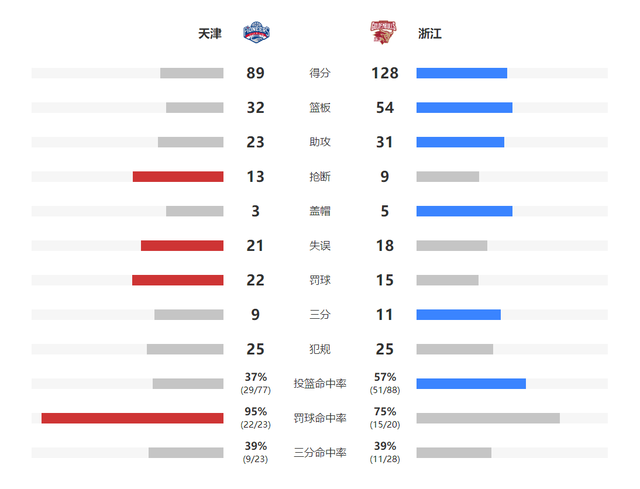Open the 浙江 team name link
The height and width of the screenshot is (489, 640).
tap(430, 33)
